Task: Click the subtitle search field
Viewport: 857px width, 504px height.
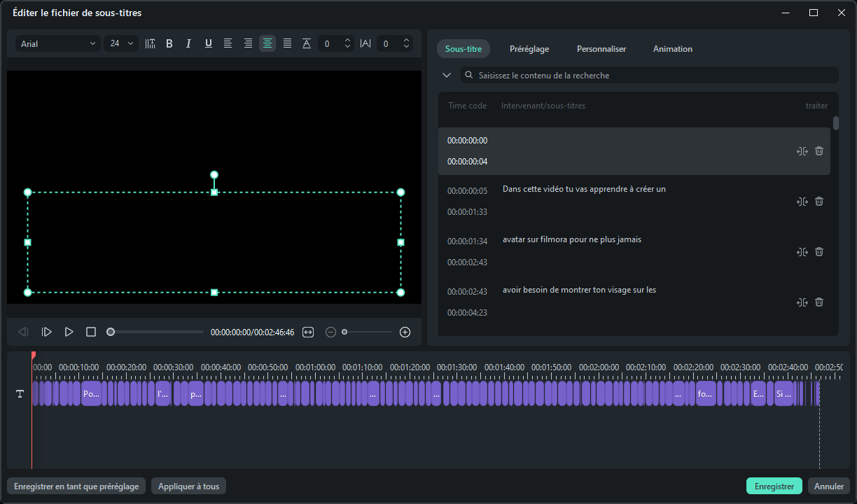Action: pos(649,75)
